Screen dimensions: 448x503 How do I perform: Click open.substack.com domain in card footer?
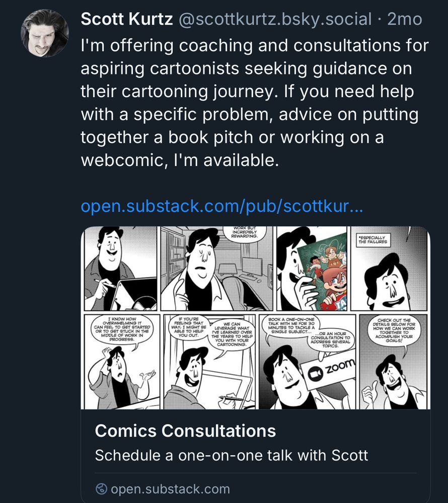click(x=170, y=488)
